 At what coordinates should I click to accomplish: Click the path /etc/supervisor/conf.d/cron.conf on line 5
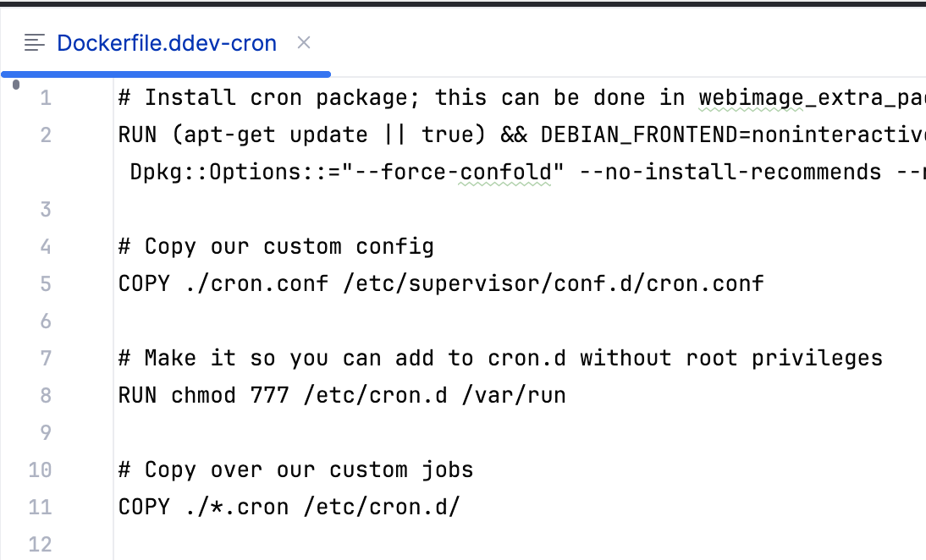(x=550, y=283)
